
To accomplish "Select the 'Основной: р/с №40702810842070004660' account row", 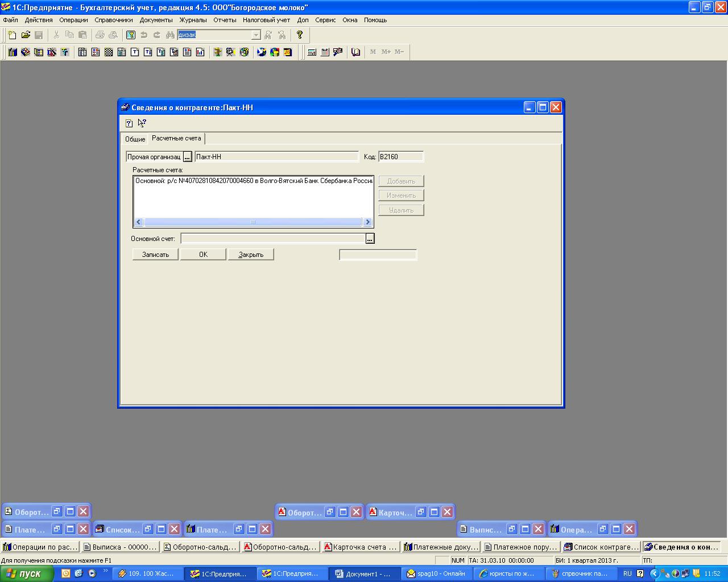I will coord(254,181).
